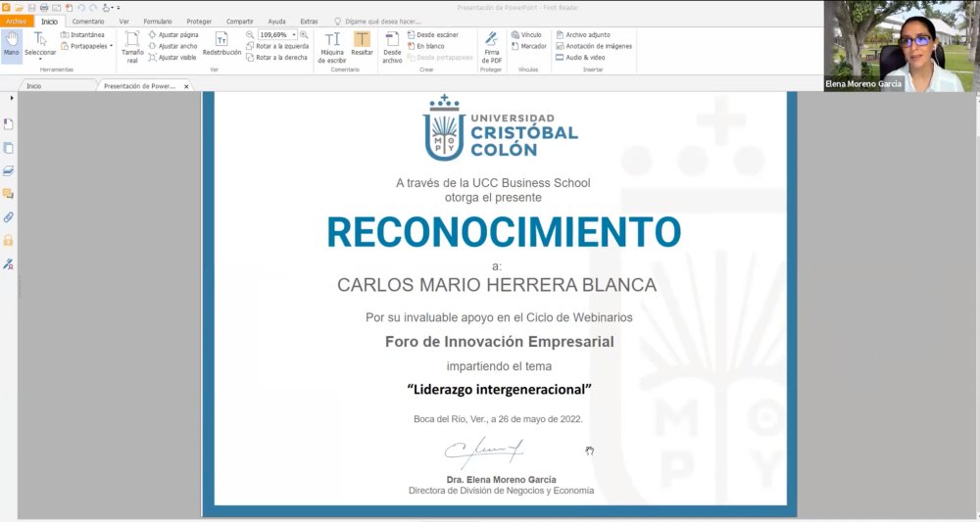Click the Redo arrow in quick-access bar

[x=93, y=8]
